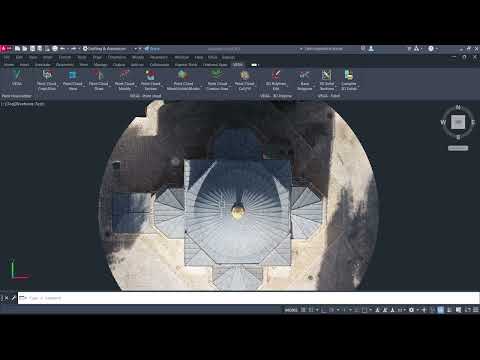Click the search keyword field in title bar
The image size is (480, 360).
tap(323, 49)
